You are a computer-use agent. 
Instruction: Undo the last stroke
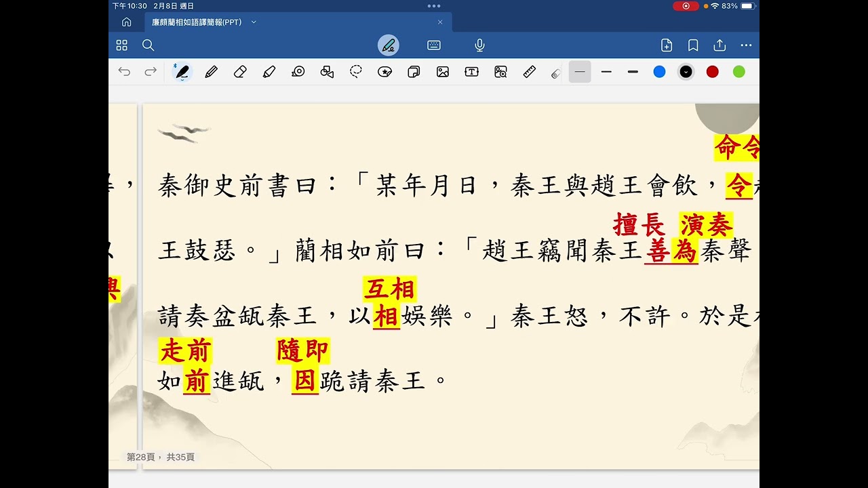pos(124,71)
